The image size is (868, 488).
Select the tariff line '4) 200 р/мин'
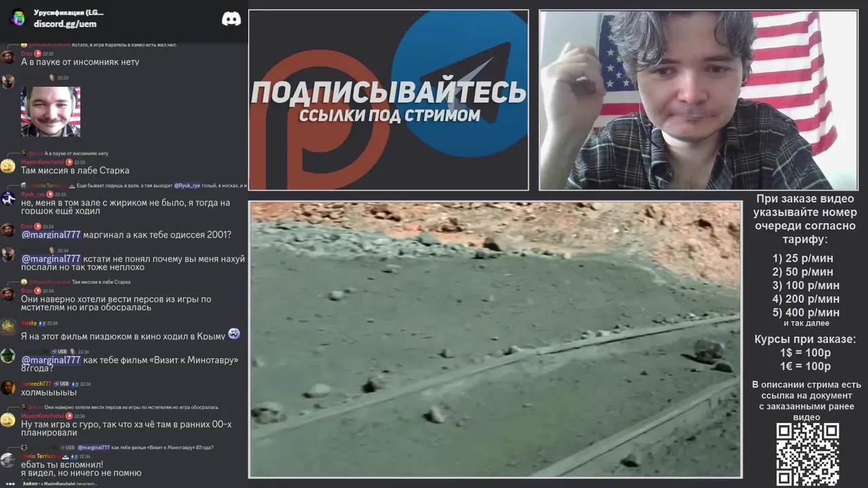pyautogui.click(x=806, y=299)
